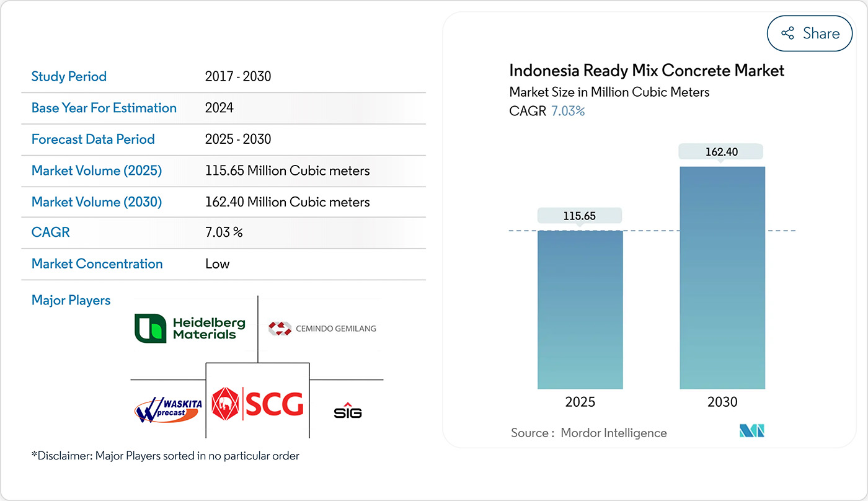Toggle the Market Volume (2025) row

tap(96, 171)
